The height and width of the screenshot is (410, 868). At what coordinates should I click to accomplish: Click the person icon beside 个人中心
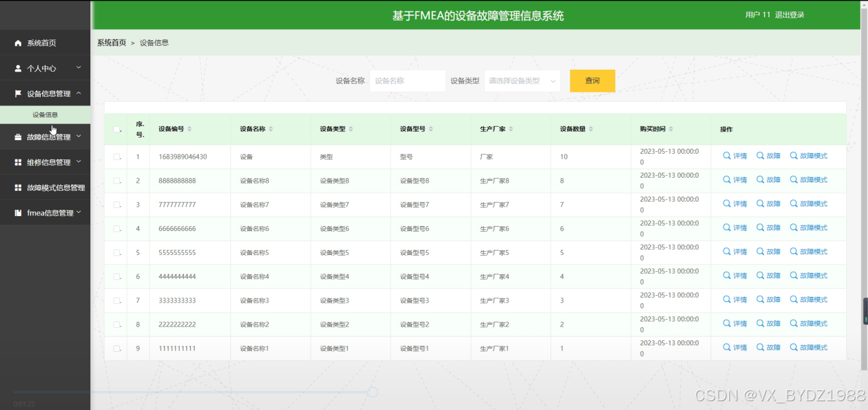coord(18,68)
